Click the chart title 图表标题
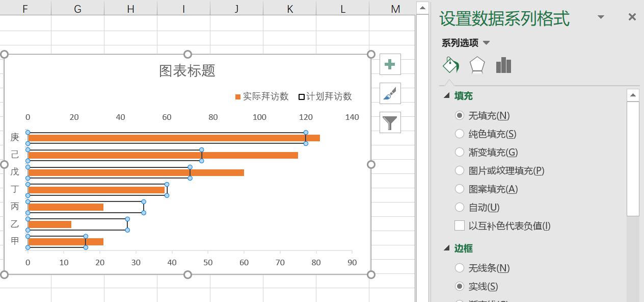 187,71
